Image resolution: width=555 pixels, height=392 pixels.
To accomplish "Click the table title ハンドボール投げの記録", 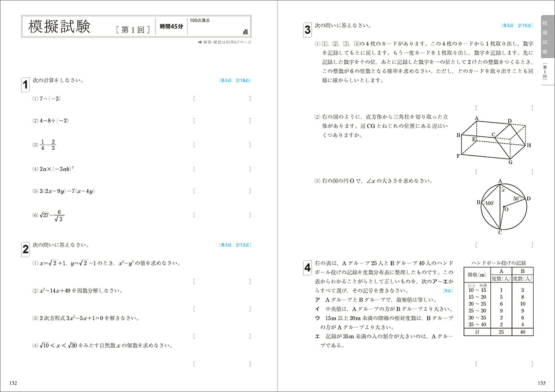I will pyautogui.click(x=499, y=263).
